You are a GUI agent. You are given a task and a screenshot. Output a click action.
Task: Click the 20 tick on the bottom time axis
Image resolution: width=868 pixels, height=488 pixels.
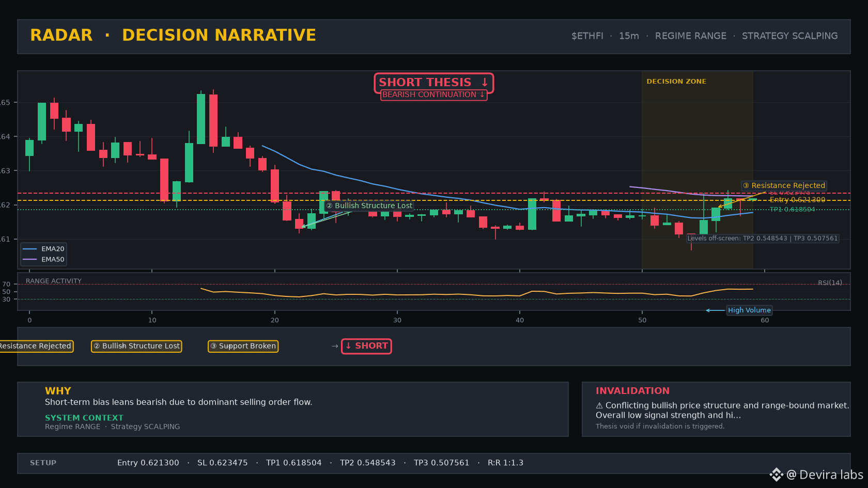tap(275, 320)
